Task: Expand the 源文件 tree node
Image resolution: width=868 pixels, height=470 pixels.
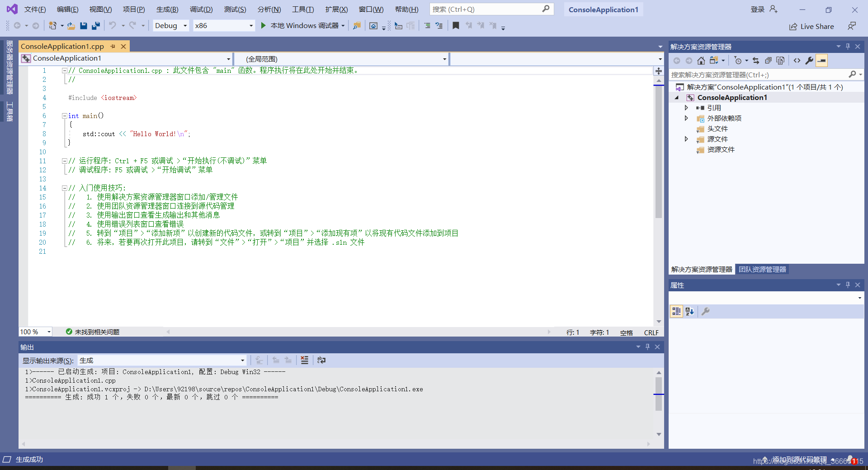Action: coord(686,139)
